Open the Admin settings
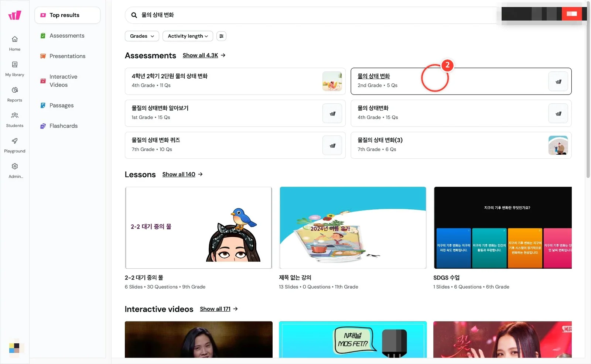 15,171
